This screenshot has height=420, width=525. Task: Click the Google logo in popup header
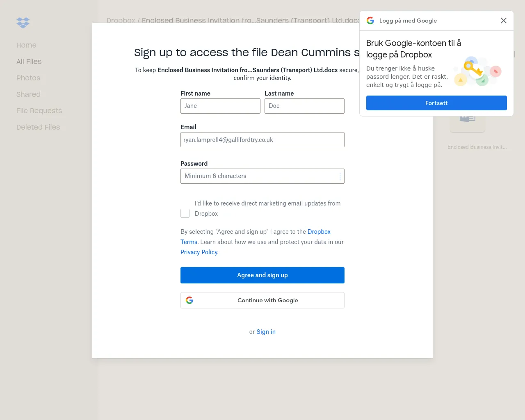pyautogui.click(x=370, y=21)
